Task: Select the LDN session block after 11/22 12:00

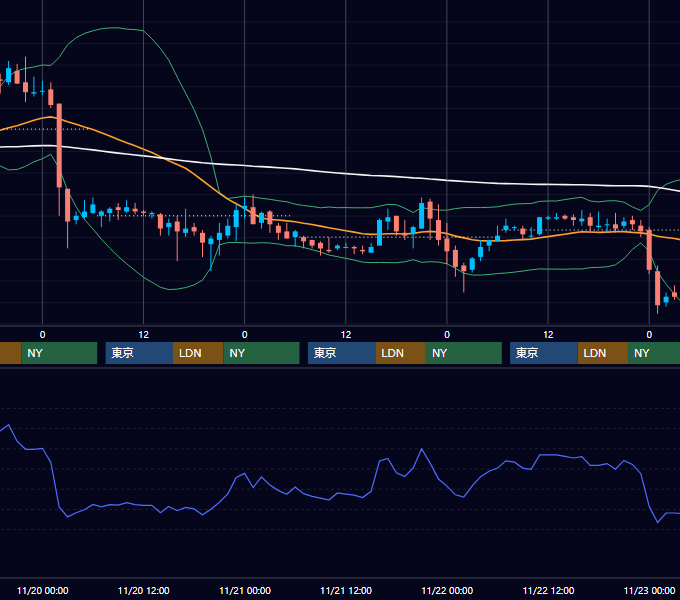Action: click(x=603, y=353)
